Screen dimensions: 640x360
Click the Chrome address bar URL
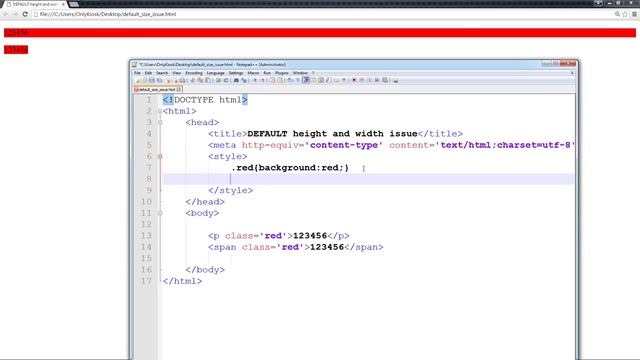coord(108,14)
